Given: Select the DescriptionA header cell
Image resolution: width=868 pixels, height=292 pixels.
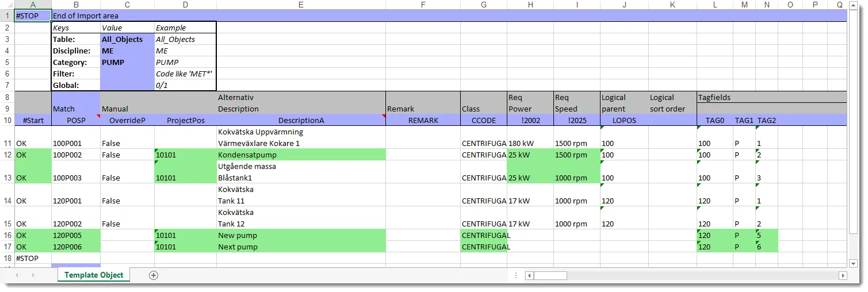Looking at the screenshot, I should click(301, 120).
